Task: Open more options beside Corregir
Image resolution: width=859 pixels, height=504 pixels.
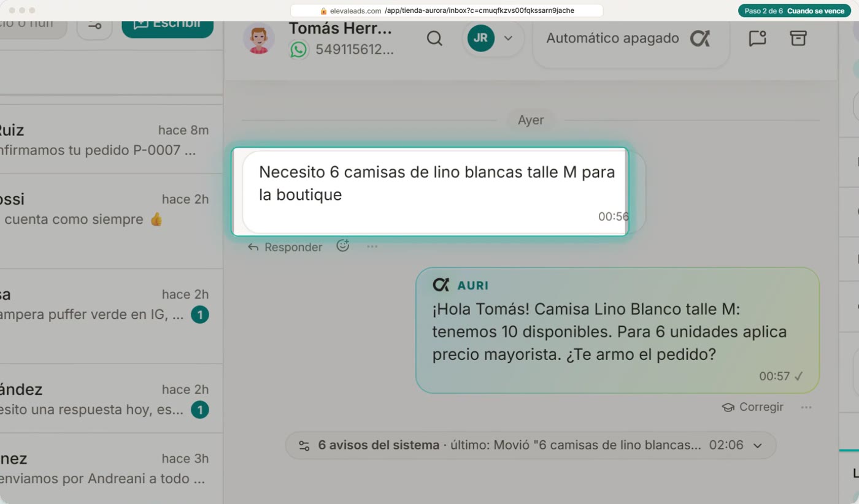Action: click(x=806, y=407)
